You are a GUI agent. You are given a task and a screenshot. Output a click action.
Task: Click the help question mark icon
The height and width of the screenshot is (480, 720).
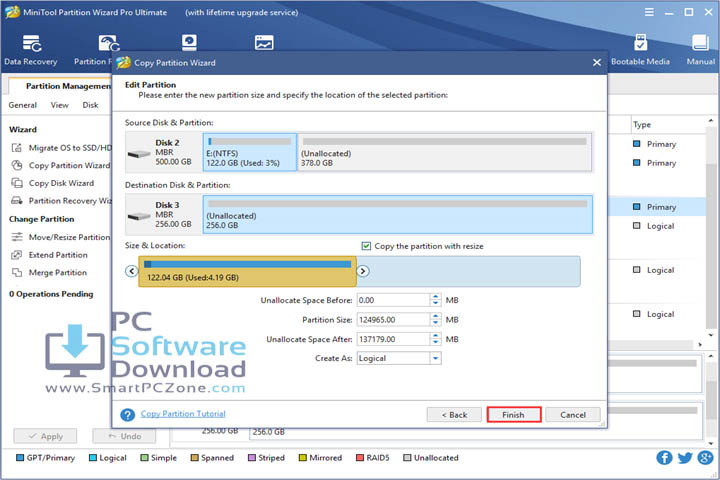(127, 415)
